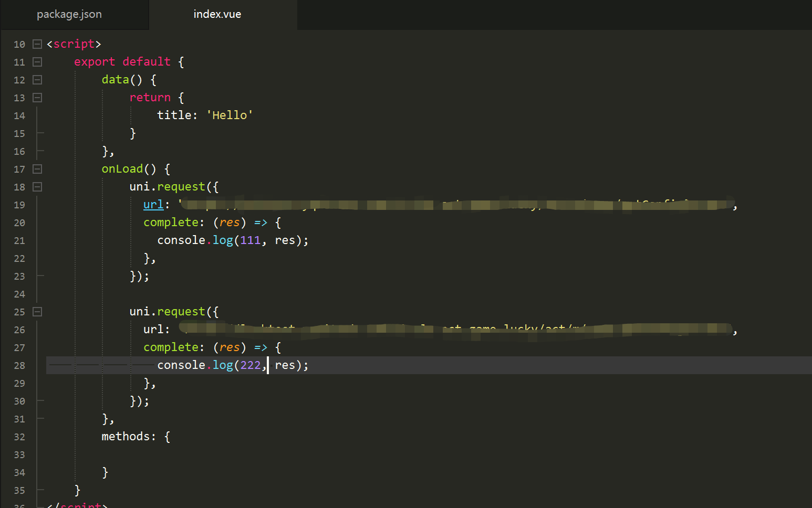
Task: Click line number 28 in gutter
Action: [x=19, y=366]
